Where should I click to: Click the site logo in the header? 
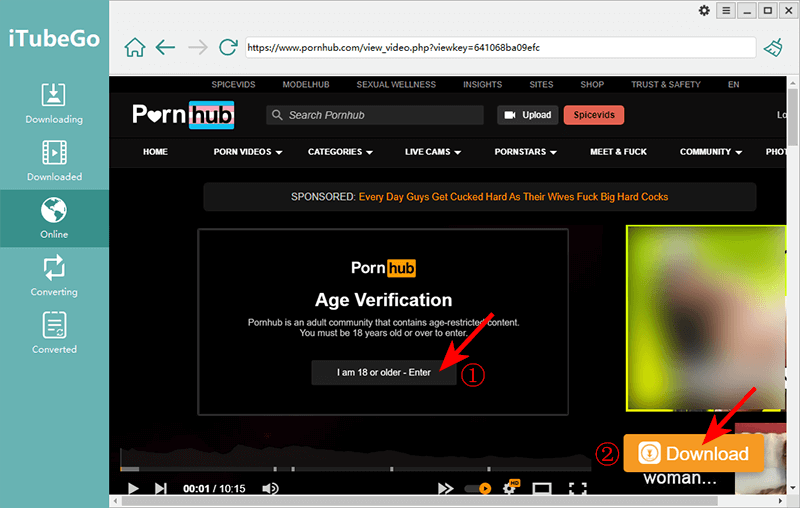(x=183, y=115)
